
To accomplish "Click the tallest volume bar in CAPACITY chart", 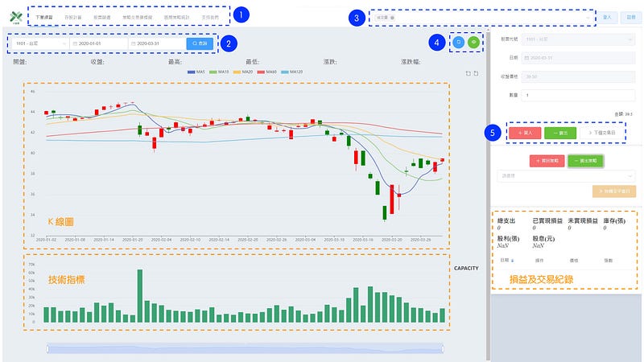I will click(139, 295).
